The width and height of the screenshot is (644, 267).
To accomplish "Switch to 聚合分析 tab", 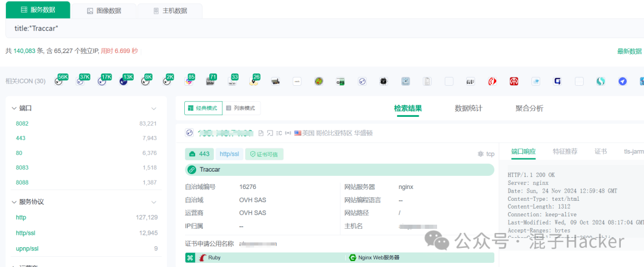I will pyautogui.click(x=530, y=108).
